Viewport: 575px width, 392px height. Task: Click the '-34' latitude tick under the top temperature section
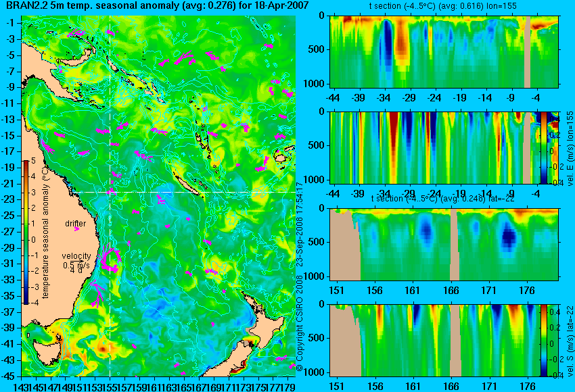(383, 98)
